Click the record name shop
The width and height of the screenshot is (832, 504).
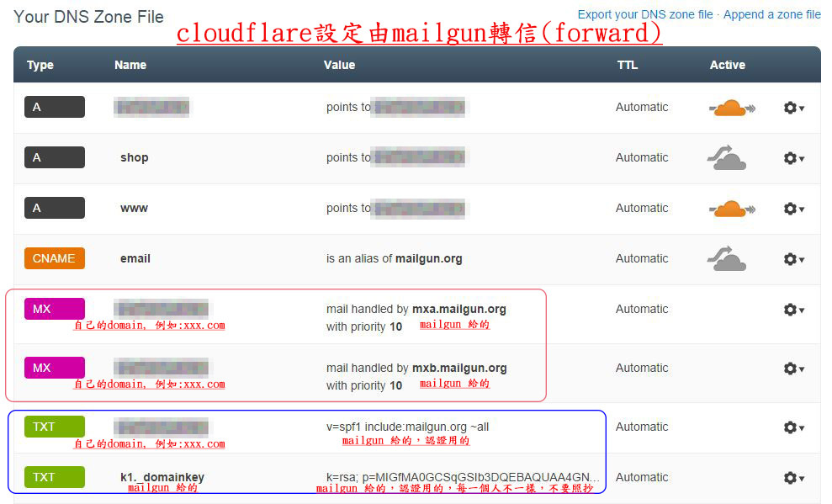coord(135,157)
